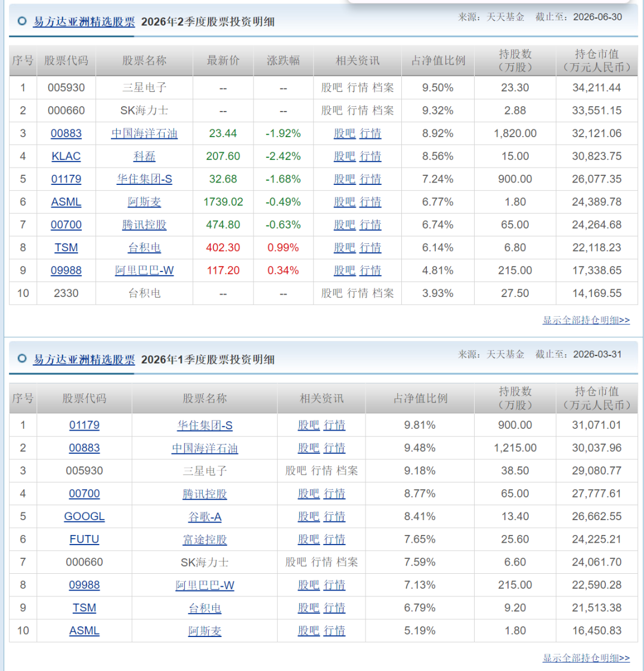
Task: Open 富途控股 stock name link
Action: tap(205, 539)
